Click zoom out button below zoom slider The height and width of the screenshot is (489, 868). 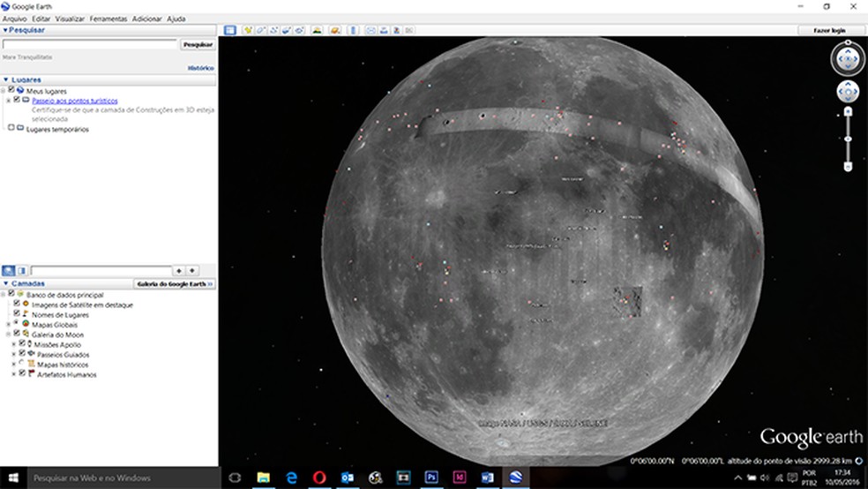[848, 166]
